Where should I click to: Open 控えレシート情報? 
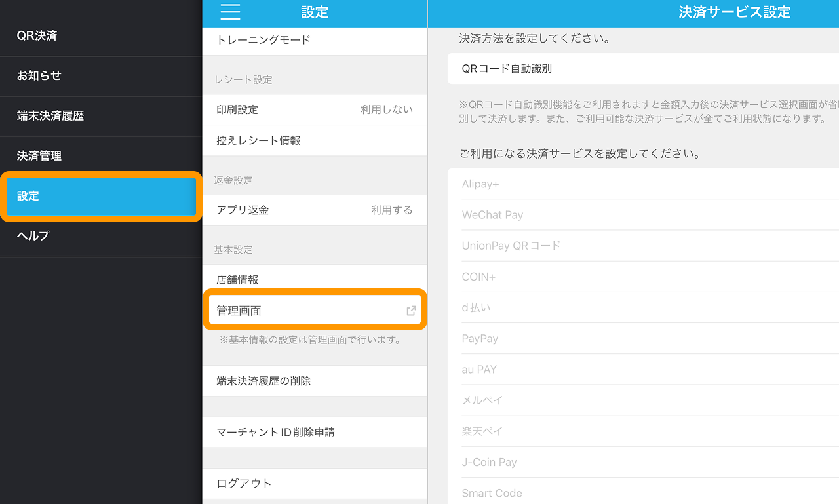pyautogui.click(x=295, y=140)
